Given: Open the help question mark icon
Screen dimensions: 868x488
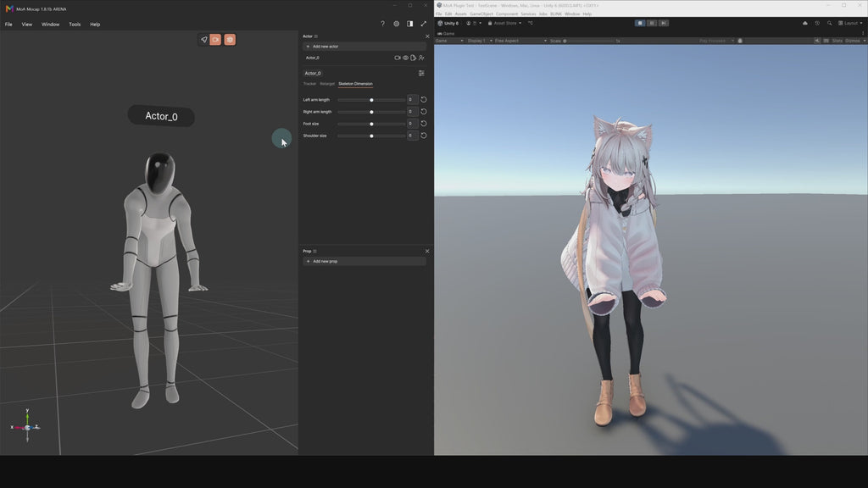Looking at the screenshot, I should click(x=382, y=24).
